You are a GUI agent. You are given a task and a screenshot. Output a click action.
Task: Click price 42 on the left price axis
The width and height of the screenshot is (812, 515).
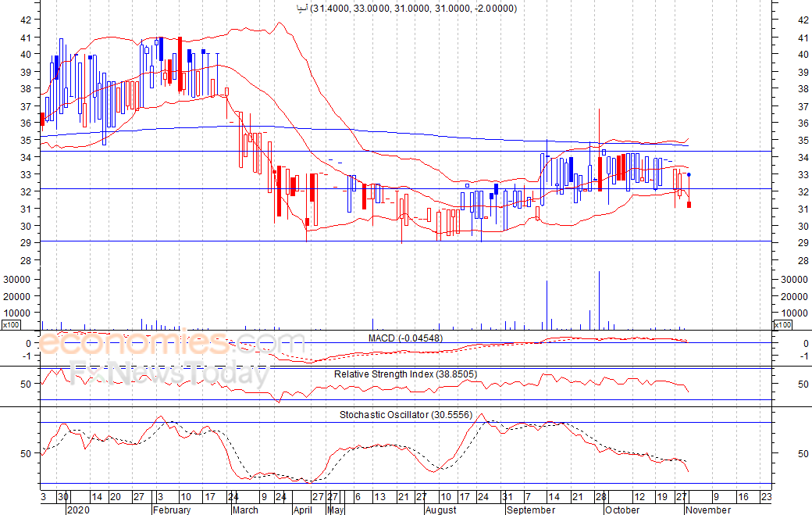click(x=26, y=20)
